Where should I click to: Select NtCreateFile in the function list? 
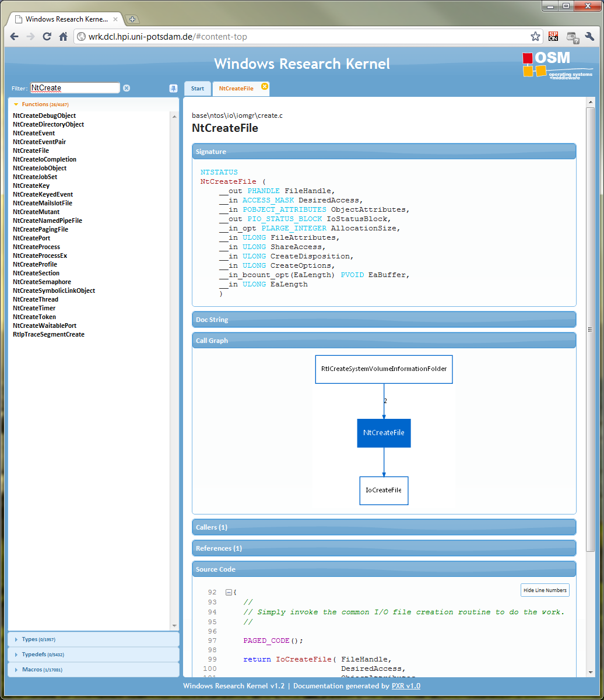click(31, 150)
